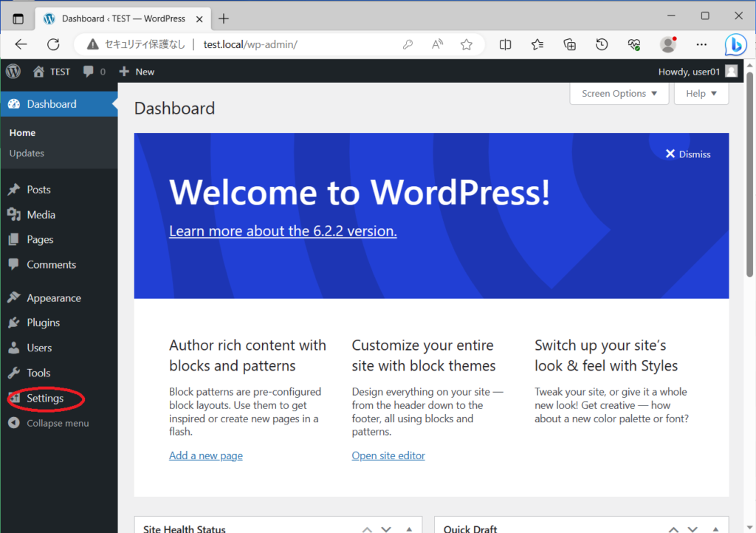Open the browser Settings and more menu
Viewport: 756px width, 533px height.
(x=701, y=44)
